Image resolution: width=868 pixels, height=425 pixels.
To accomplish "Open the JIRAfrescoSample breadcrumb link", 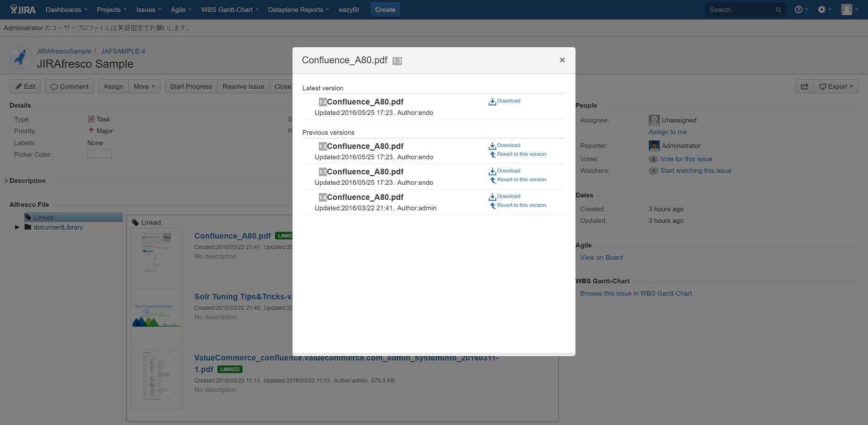I will click(64, 51).
